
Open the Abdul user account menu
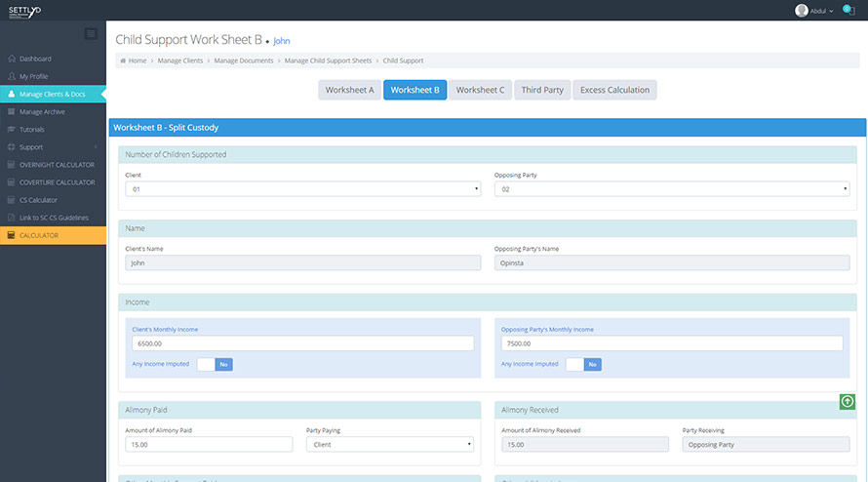(x=815, y=11)
